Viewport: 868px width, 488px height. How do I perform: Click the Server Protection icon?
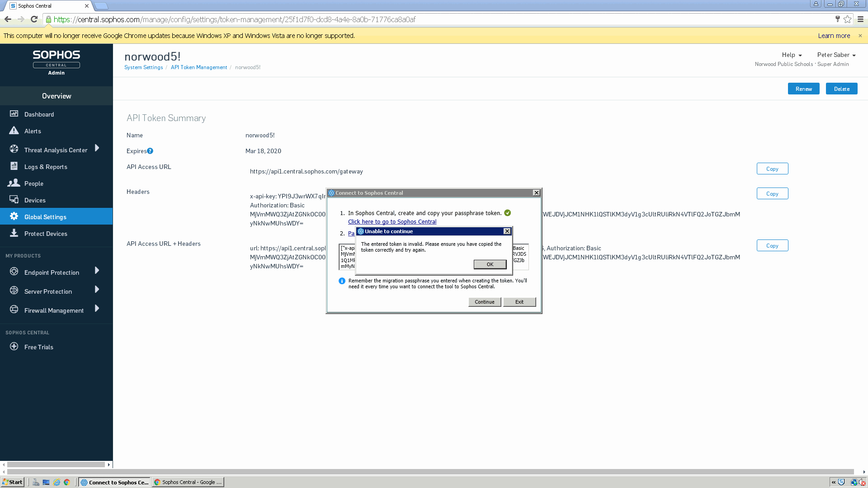pos(14,290)
